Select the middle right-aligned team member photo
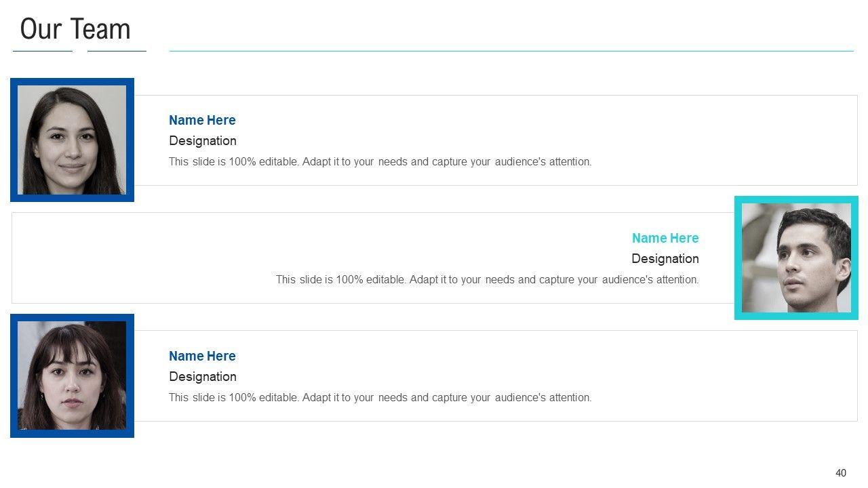 796,258
